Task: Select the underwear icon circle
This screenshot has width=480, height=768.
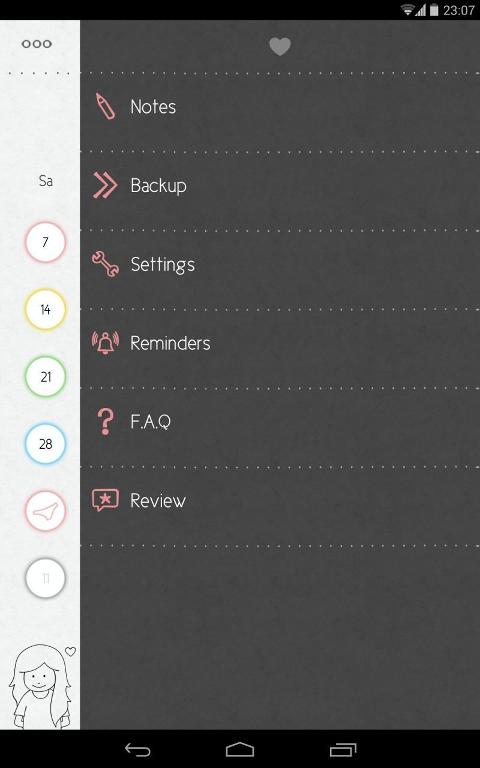Action: (45, 511)
